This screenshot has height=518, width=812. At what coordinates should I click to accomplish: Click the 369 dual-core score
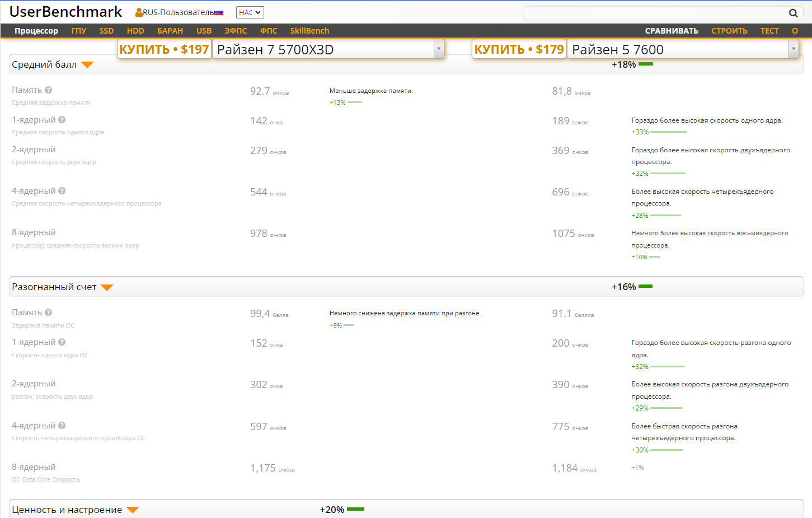[x=561, y=151]
